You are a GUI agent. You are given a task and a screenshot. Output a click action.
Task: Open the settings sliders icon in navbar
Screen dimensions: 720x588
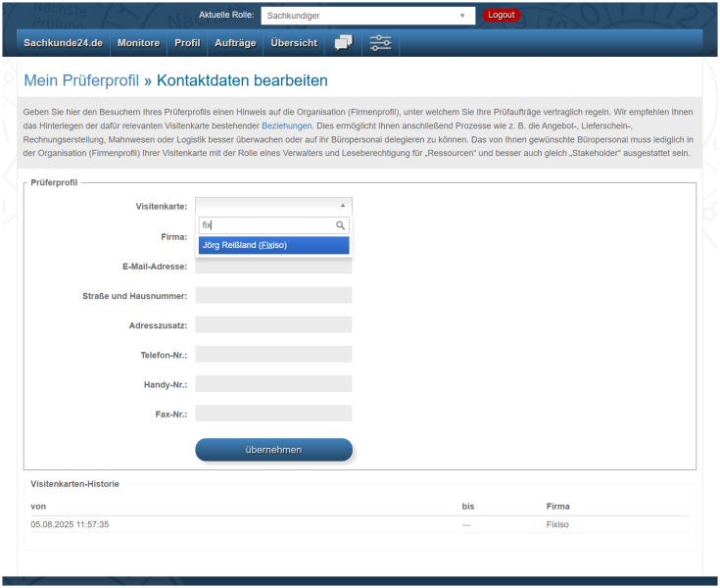pyautogui.click(x=380, y=43)
